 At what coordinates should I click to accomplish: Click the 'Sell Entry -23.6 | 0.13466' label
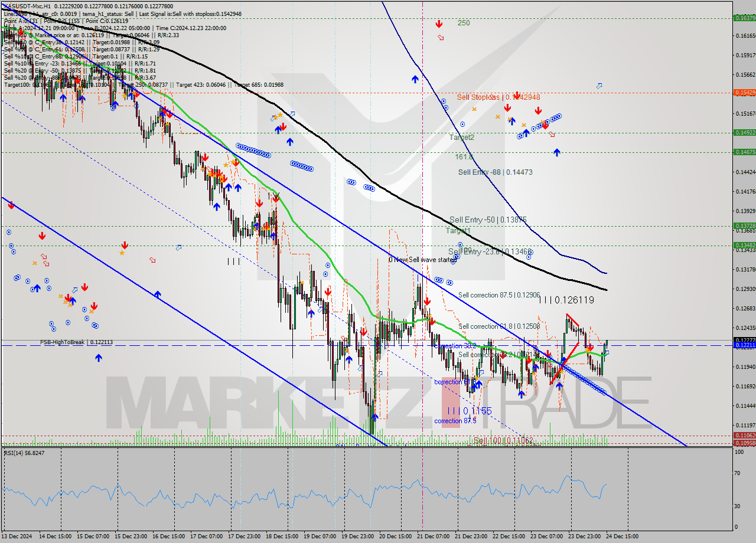point(490,251)
